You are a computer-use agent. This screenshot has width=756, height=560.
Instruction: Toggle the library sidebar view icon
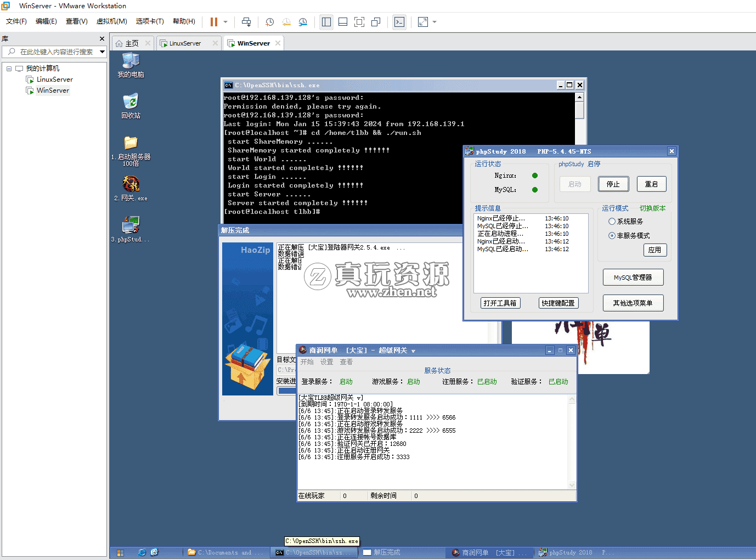click(x=326, y=22)
